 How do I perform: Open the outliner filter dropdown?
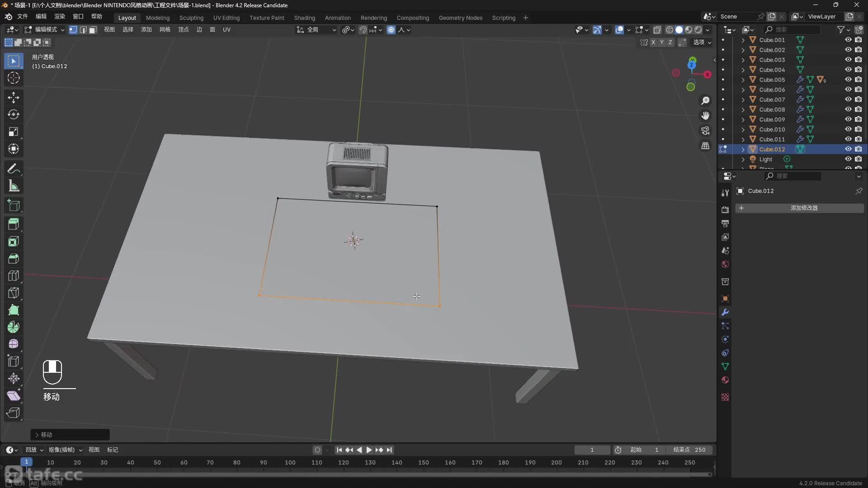844,30
